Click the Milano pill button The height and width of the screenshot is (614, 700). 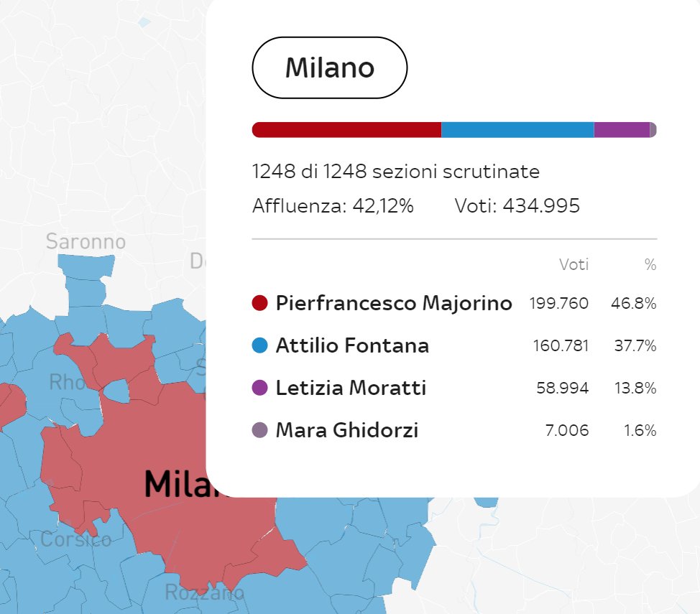click(329, 68)
